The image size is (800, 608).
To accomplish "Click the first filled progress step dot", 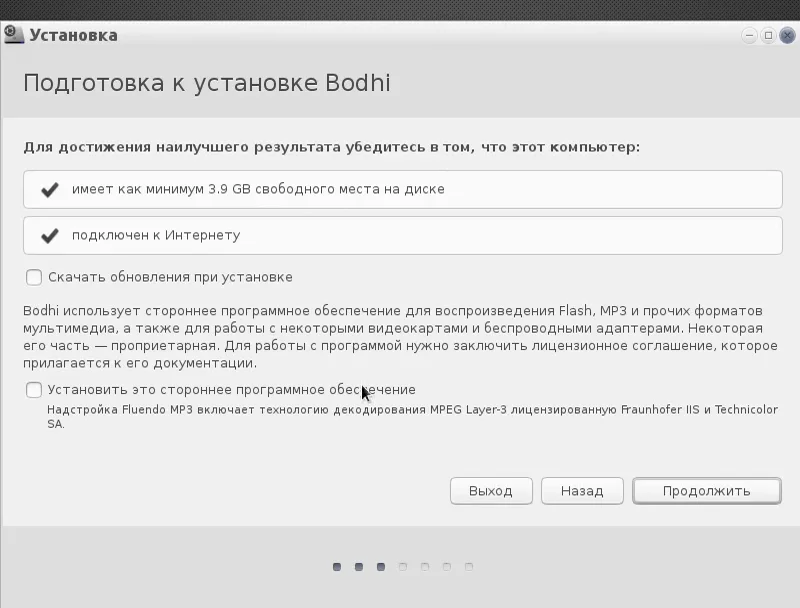I will pyautogui.click(x=337, y=567).
